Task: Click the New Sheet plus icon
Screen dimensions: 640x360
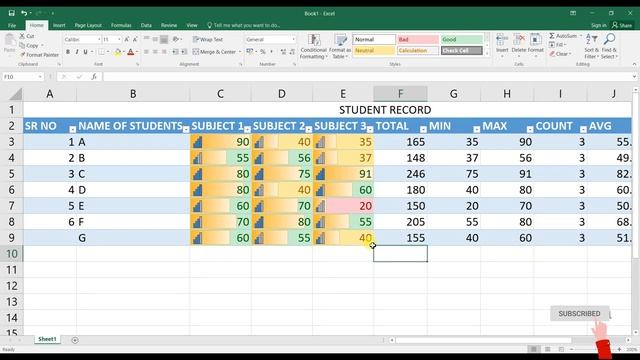Action: [75, 340]
